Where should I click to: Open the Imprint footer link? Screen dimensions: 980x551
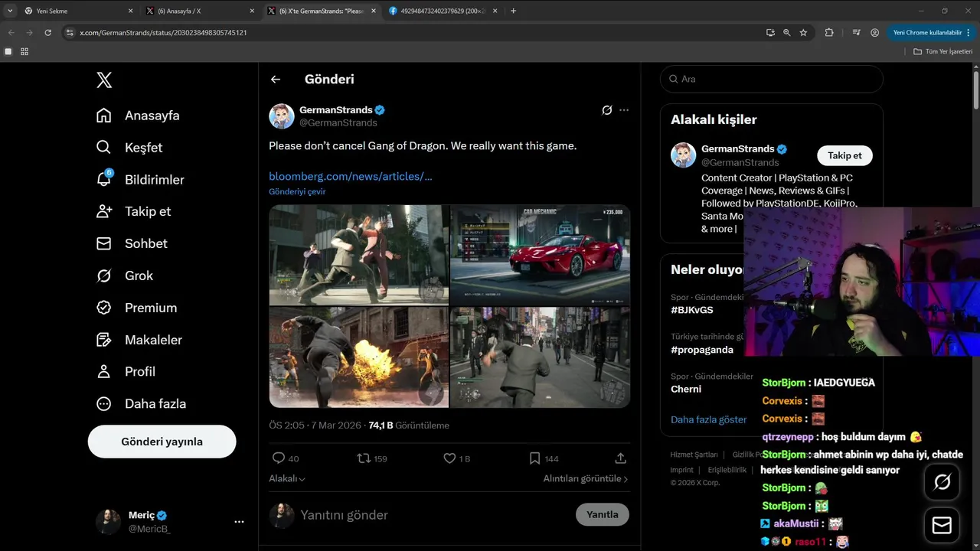682,470
